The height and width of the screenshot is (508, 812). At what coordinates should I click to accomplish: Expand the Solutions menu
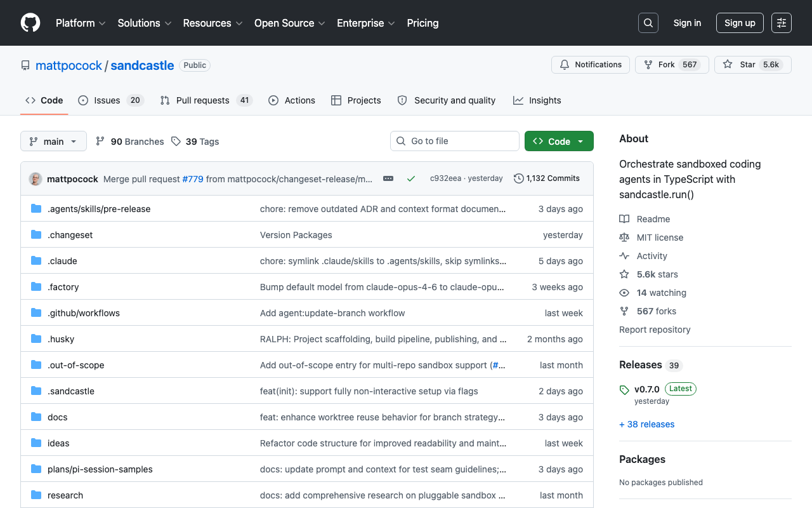145,23
